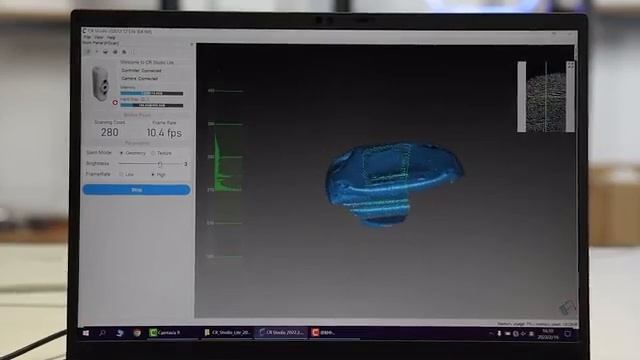Click the Camera Connected status text
This screenshot has width=640, height=360.
tap(140, 78)
